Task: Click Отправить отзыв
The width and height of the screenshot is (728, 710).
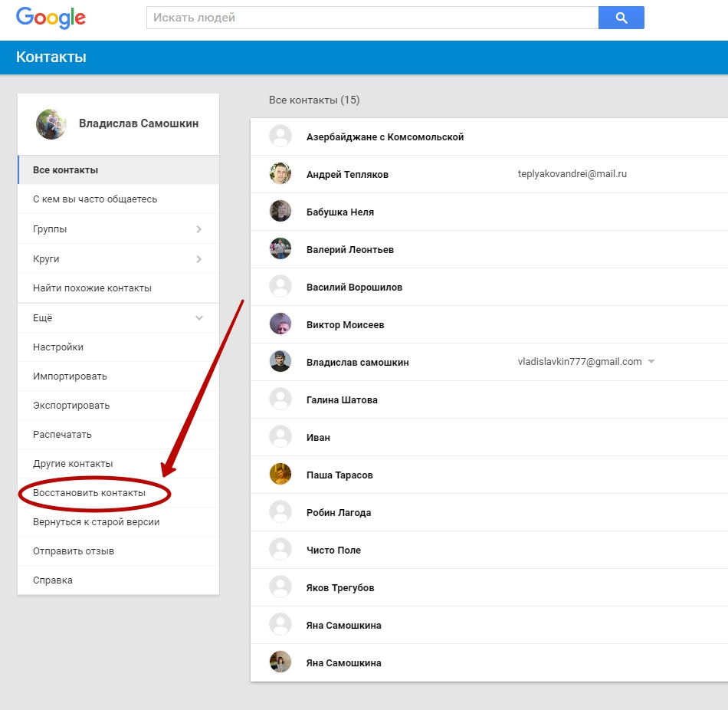Action: [118, 551]
